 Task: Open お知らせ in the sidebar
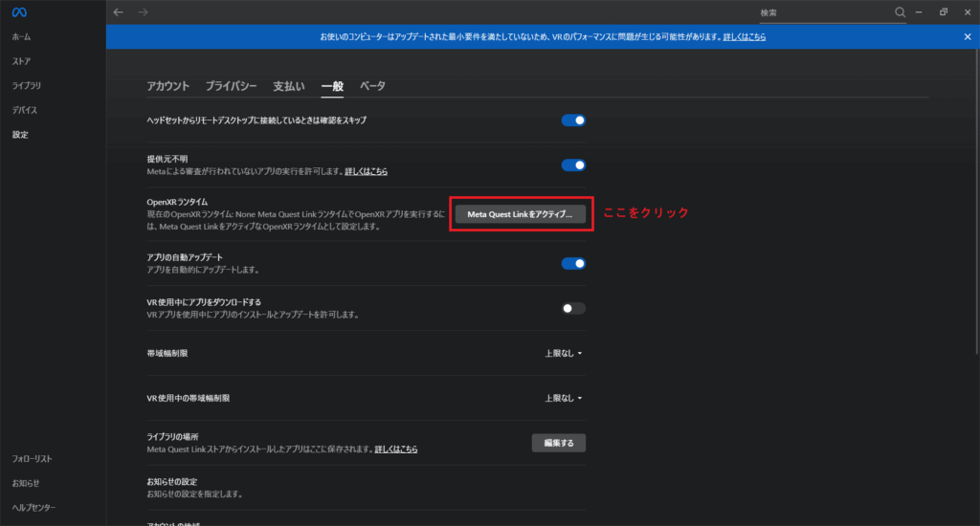tap(26, 483)
